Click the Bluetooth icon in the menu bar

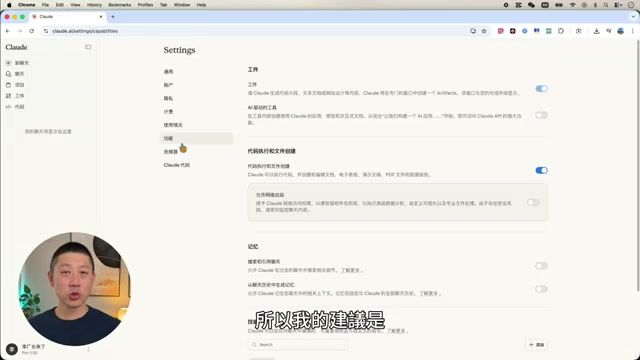(x=595, y=5)
